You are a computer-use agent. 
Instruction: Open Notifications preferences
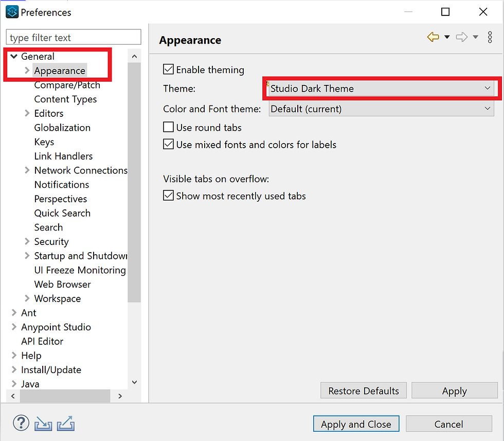[x=62, y=185]
